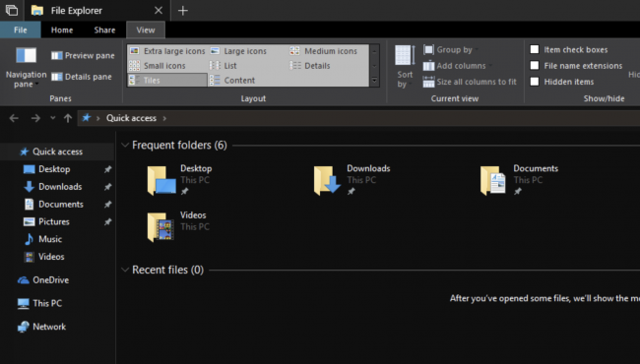Image resolution: width=640 pixels, height=364 pixels.
Task: Select the Downloads folder tile
Action: click(x=352, y=180)
